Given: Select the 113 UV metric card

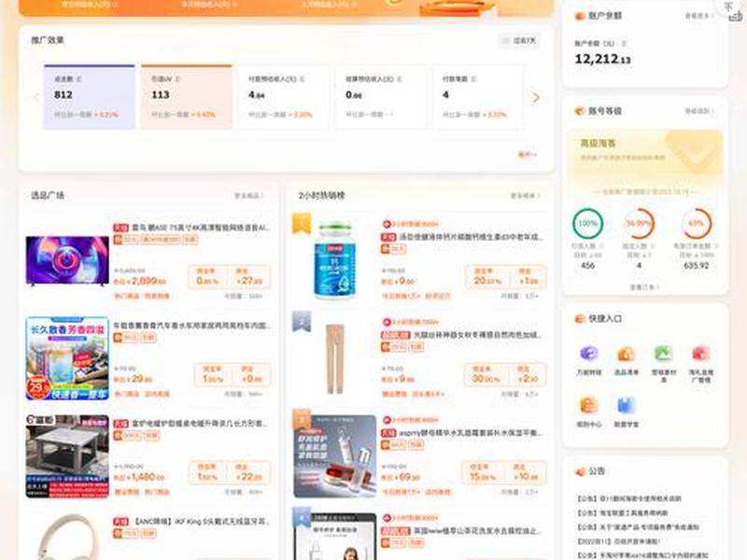Looking at the screenshot, I should (186, 97).
